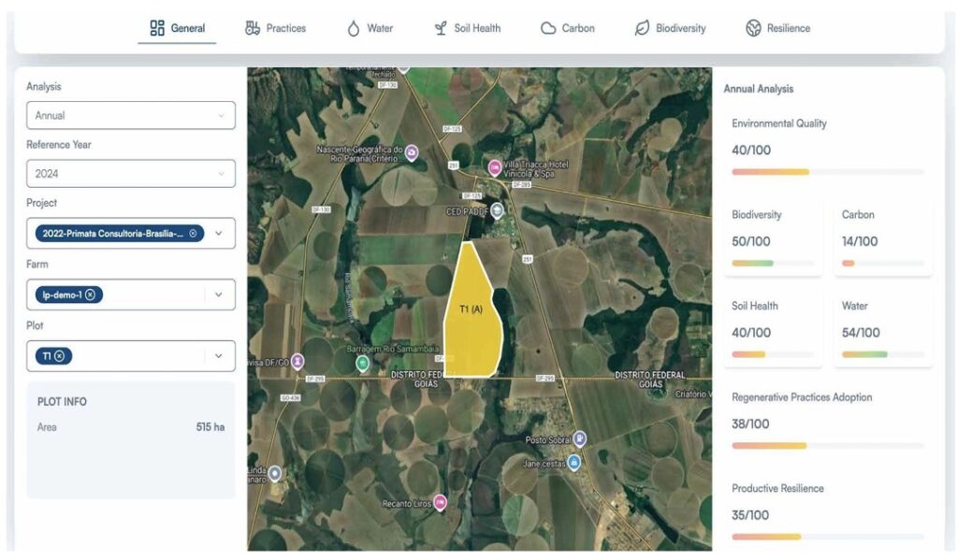Click the Posto Sobral gas station pin

point(580,438)
